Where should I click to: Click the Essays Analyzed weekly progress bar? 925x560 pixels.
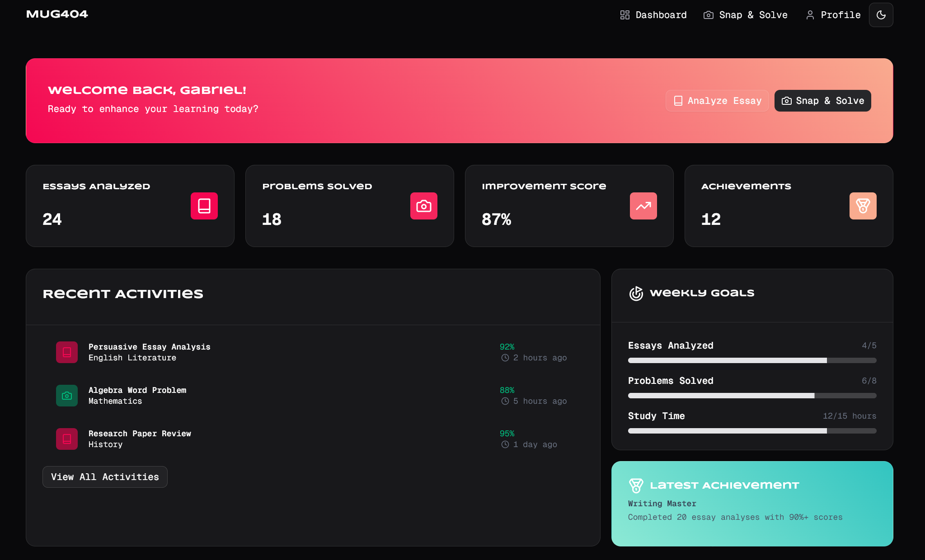pyautogui.click(x=752, y=360)
